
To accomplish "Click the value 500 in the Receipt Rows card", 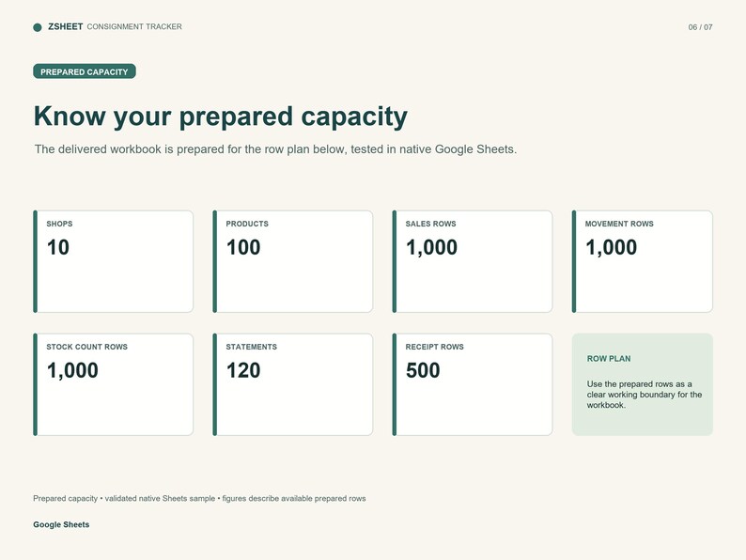I will [423, 370].
